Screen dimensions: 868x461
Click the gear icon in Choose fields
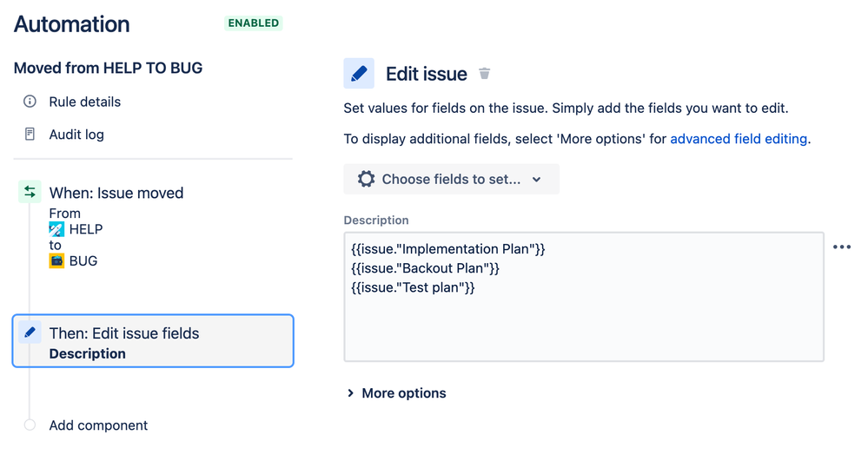[x=367, y=179]
